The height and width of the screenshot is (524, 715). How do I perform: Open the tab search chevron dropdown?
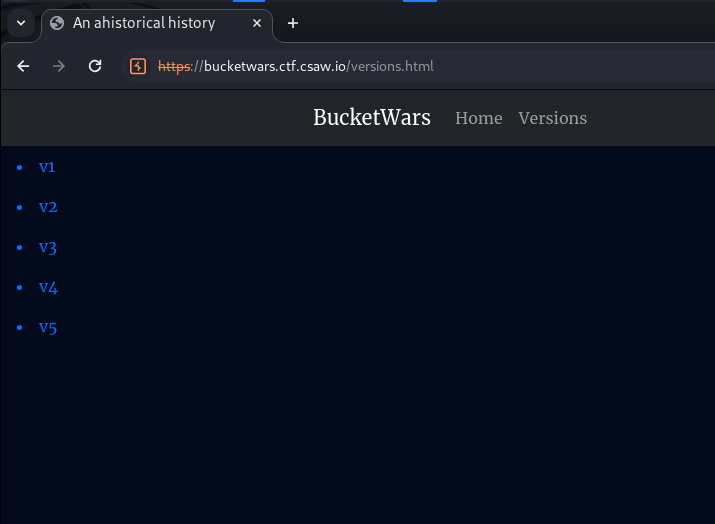pos(20,23)
